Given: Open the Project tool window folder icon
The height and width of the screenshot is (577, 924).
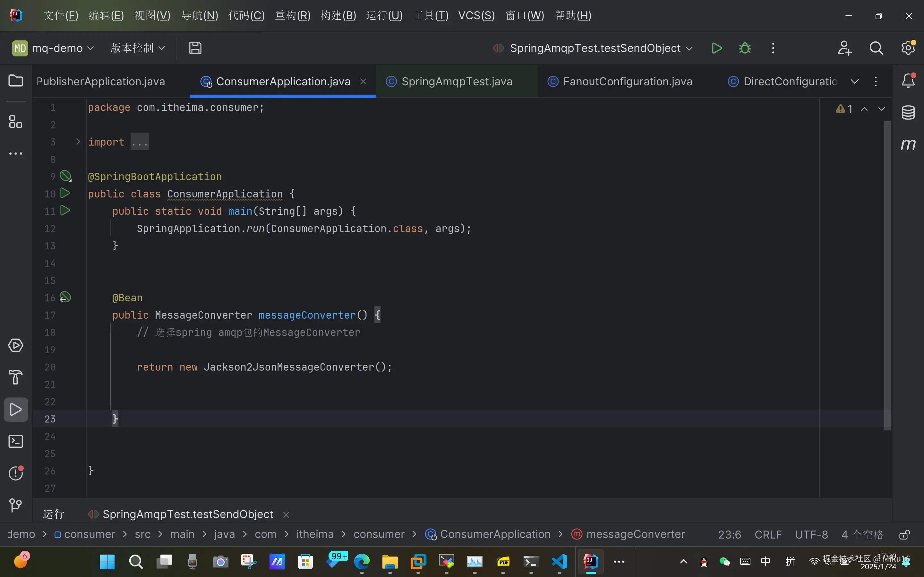Looking at the screenshot, I should 16,81.
